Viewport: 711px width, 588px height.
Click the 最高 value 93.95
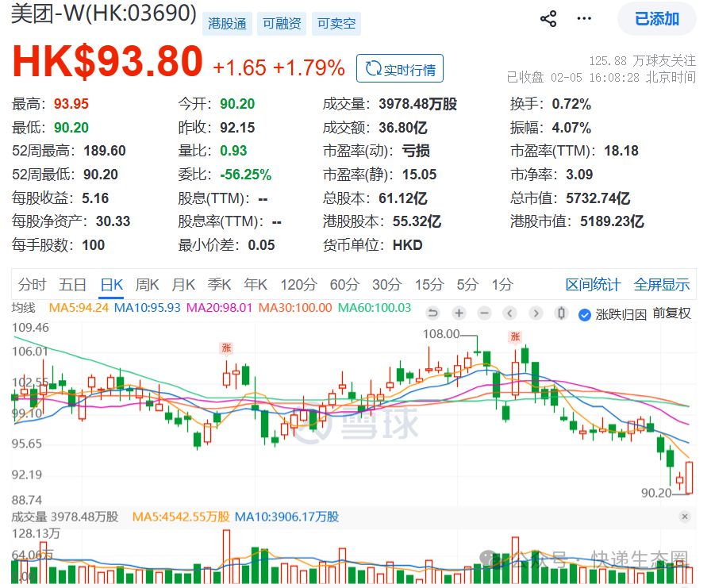click(x=71, y=104)
